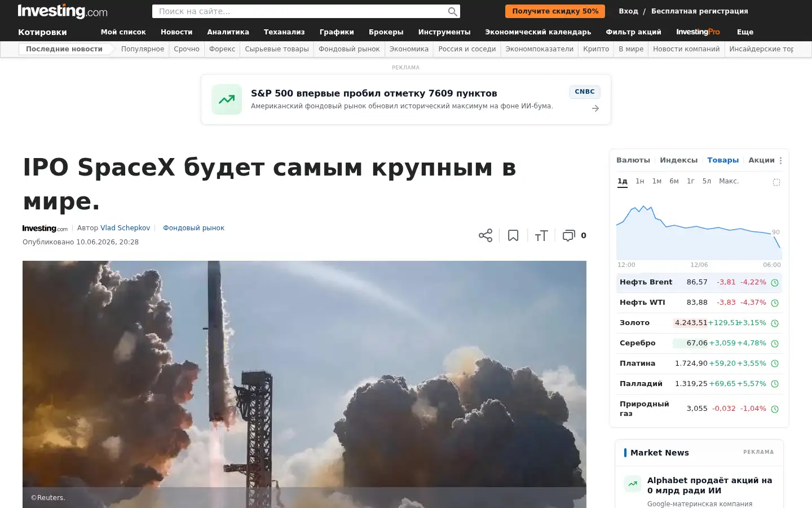812x508 pixels.
Task: Open author Vlad Schepkov's profile link
Action: pos(125,228)
